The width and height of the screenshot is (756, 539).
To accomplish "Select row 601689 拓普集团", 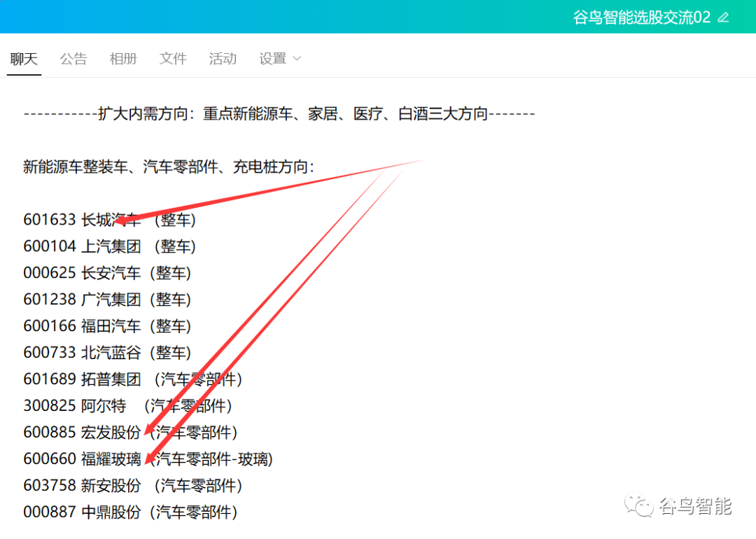I will pyautogui.click(x=132, y=379).
